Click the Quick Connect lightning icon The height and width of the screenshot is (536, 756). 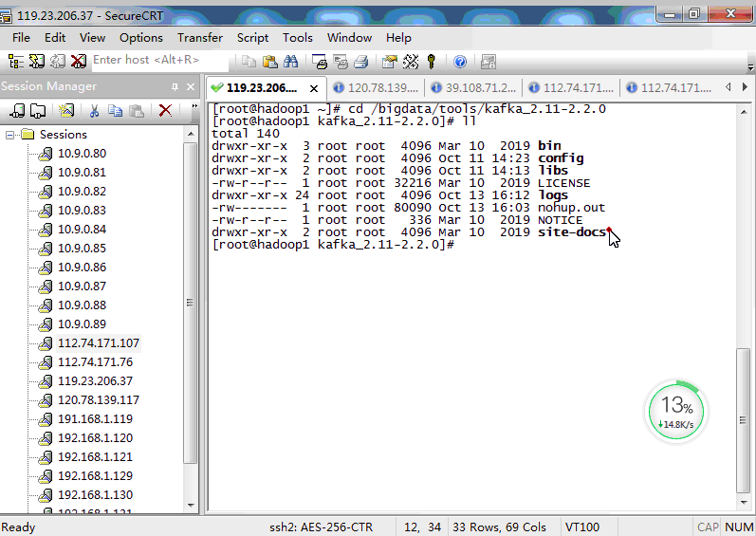click(37, 61)
